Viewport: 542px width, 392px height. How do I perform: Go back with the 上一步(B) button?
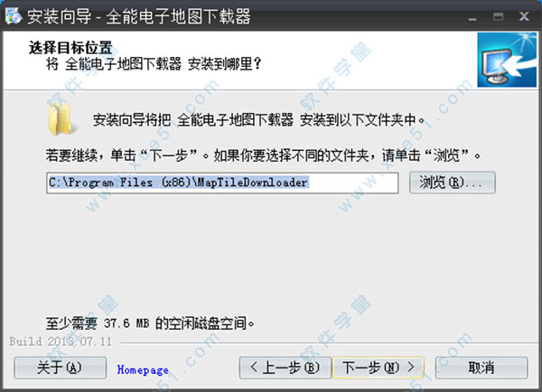pos(285,368)
